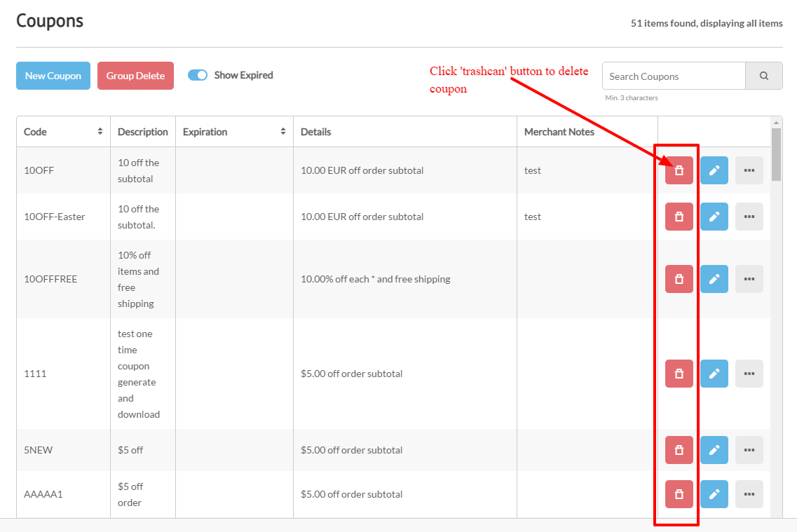Click the '$5 off order' description
The width and height of the screenshot is (797, 532).
[x=130, y=494]
